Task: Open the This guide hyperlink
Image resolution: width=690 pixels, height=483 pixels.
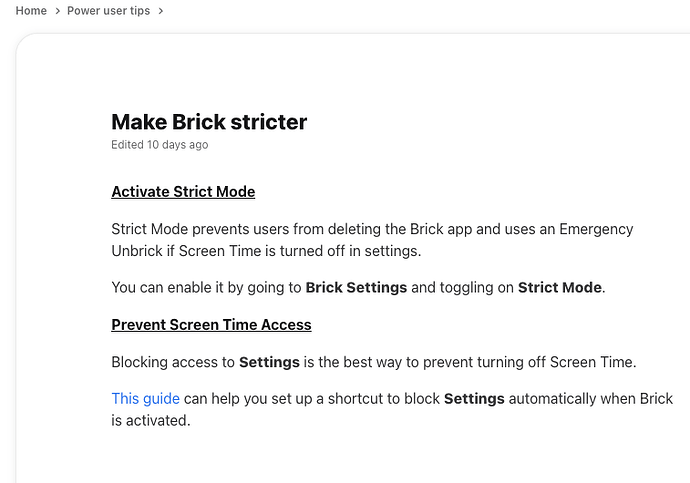Action: (x=145, y=399)
